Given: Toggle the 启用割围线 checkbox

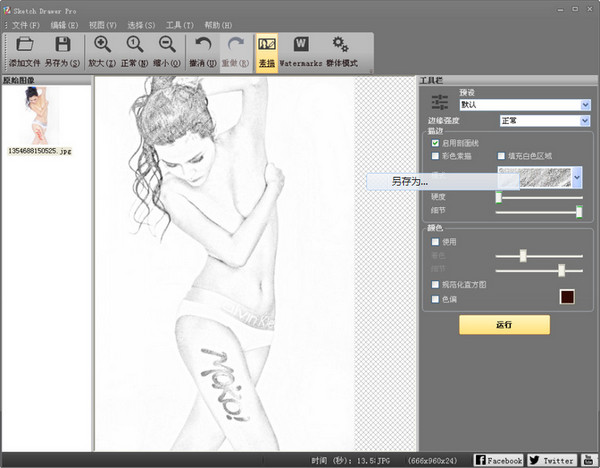Looking at the screenshot, I should click(435, 143).
